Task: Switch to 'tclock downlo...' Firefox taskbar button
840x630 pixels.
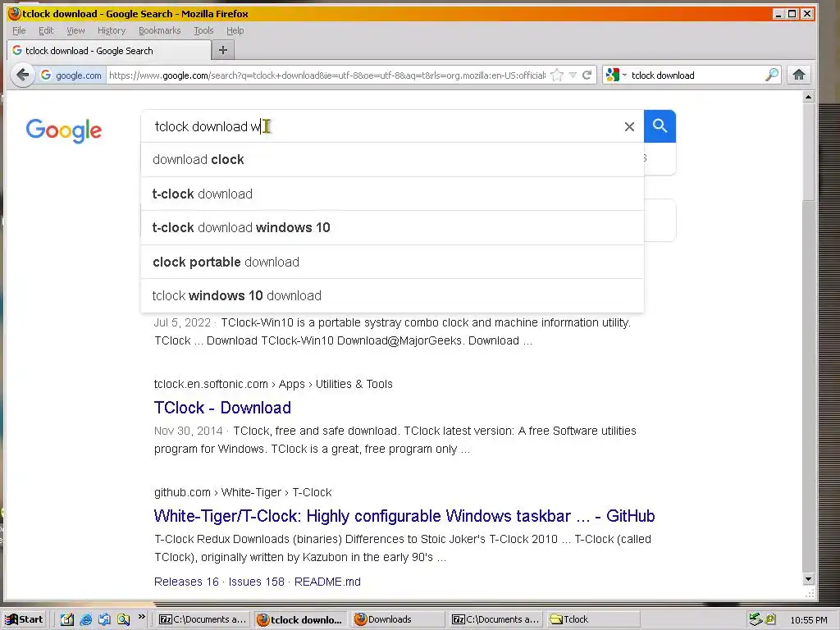Action: (x=300, y=619)
